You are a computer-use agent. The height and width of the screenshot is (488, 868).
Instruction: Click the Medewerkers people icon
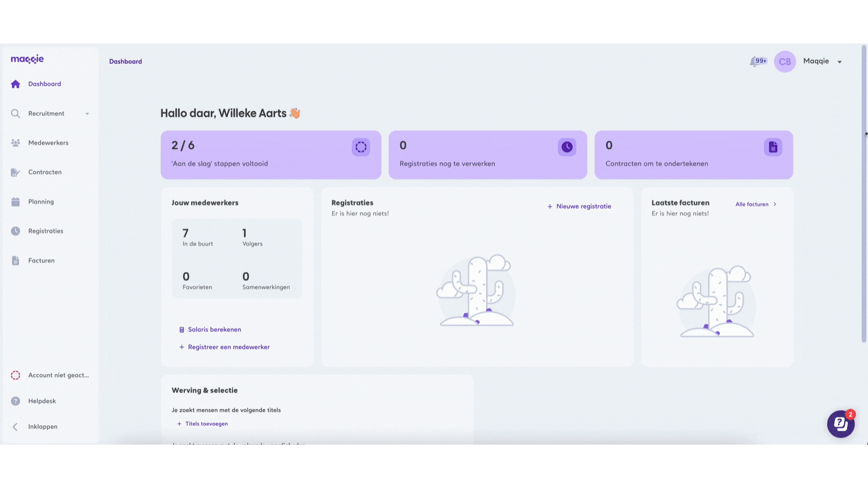15,143
